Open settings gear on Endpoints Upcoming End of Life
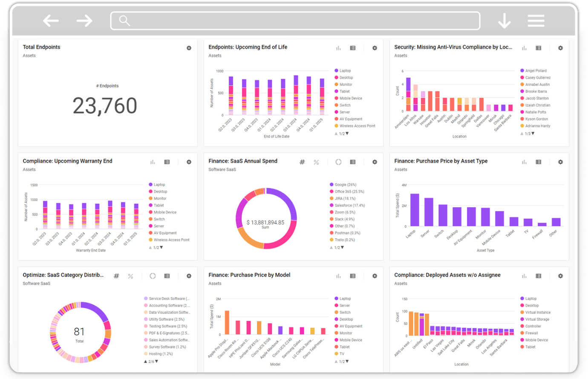The width and height of the screenshot is (588, 379). [x=375, y=48]
